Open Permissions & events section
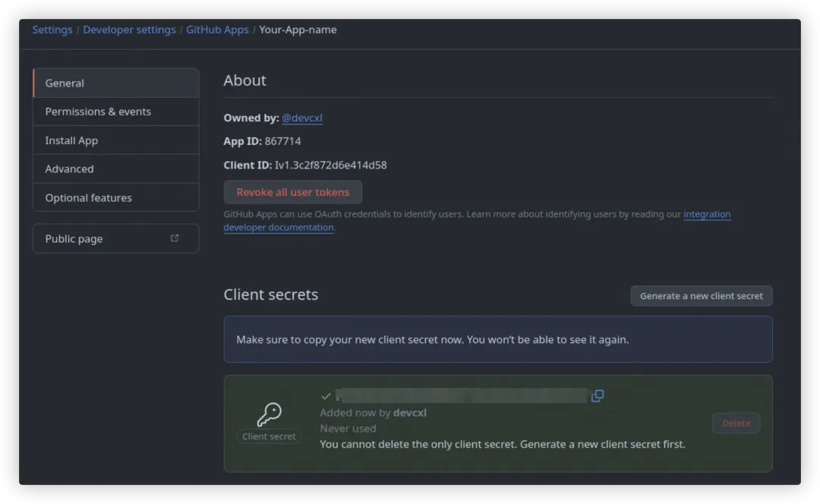The width and height of the screenshot is (820, 504). click(x=115, y=112)
